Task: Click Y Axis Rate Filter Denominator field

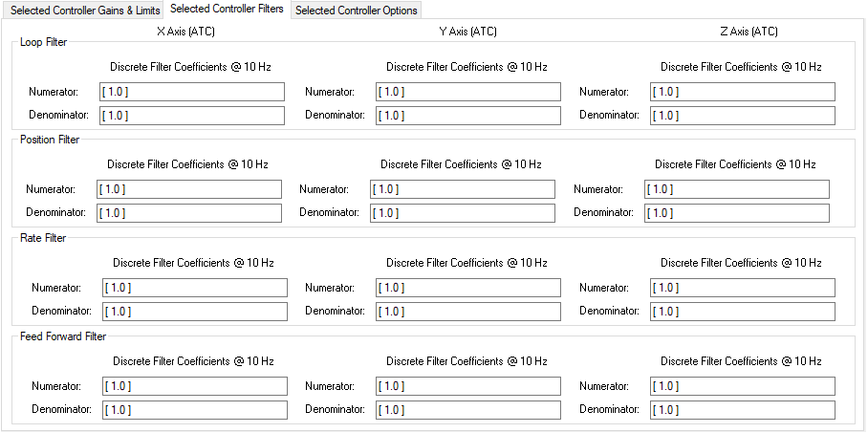Action: click(467, 312)
